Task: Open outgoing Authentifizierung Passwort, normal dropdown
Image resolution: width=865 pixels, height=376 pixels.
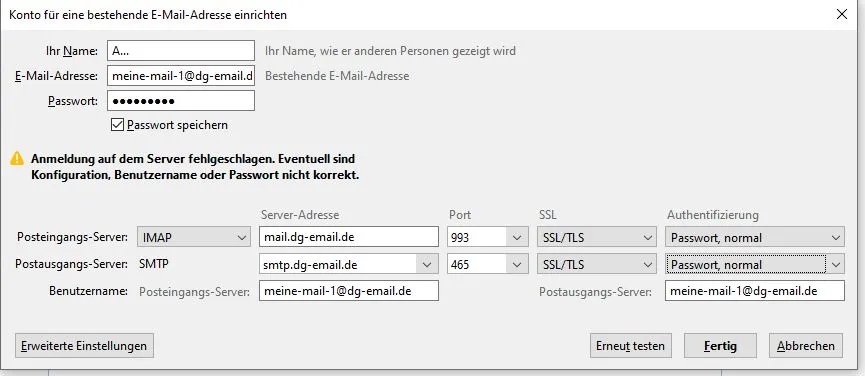Action: [755, 265]
